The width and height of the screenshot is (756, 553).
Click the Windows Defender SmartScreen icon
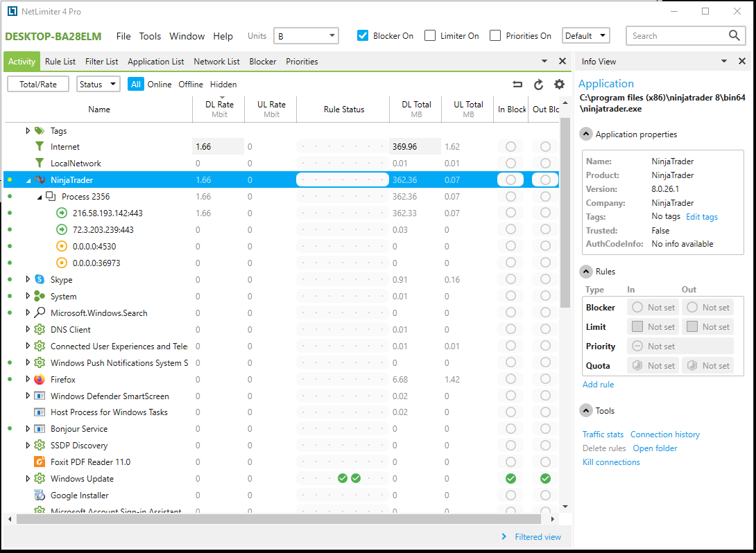[40, 396]
